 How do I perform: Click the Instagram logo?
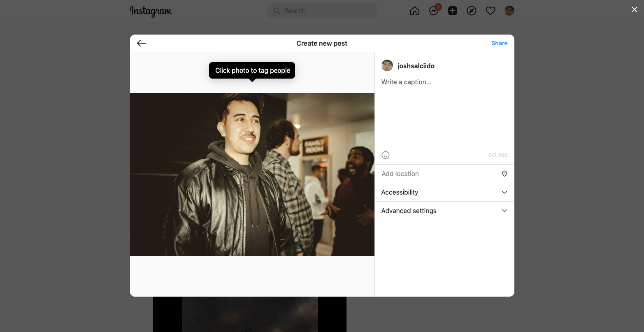click(151, 11)
